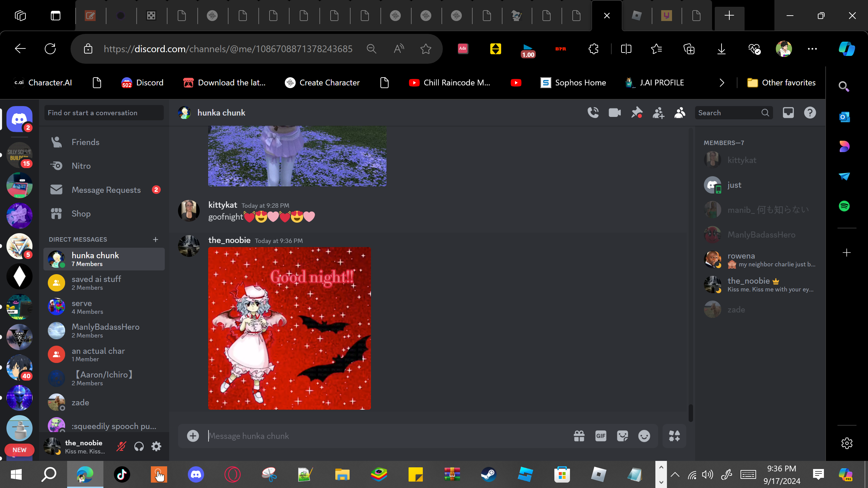Open the sticker picker
The image size is (868, 488).
(622, 436)
